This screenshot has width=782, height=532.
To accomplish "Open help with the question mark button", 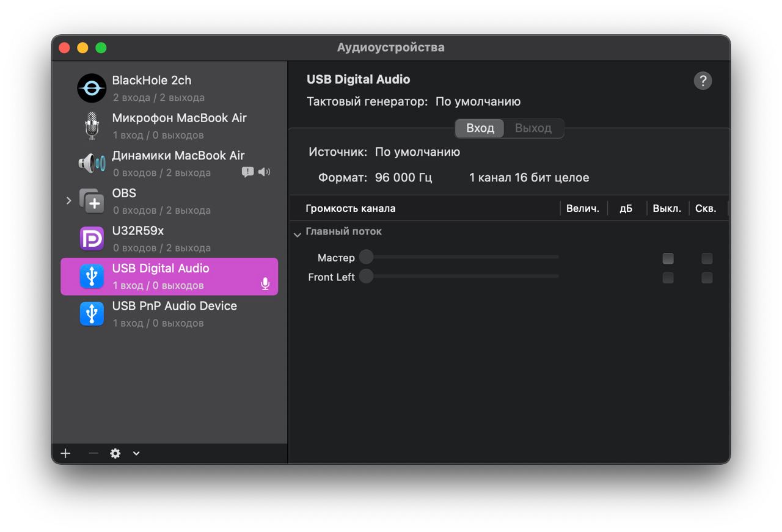I will click(703, 81).
